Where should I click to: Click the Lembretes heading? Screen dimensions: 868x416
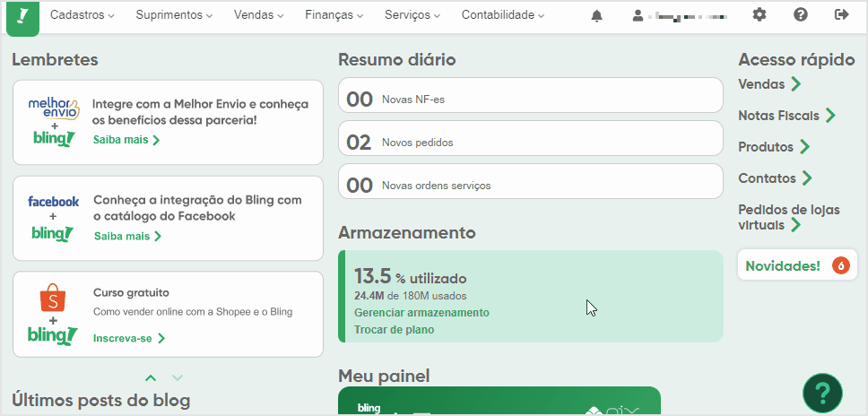[56, 60]
